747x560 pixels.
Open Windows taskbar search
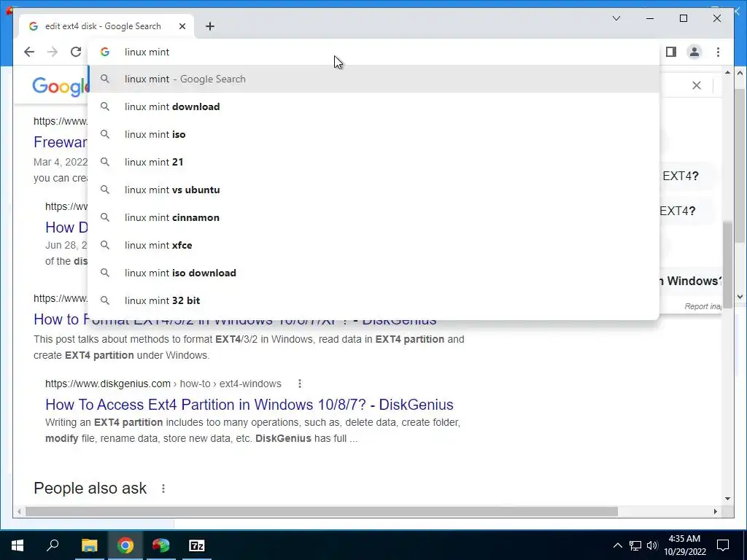point(53,545)
